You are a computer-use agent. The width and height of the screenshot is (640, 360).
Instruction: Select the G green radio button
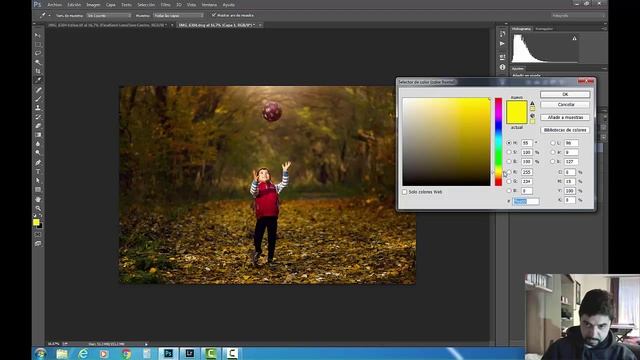coord(509,181)
